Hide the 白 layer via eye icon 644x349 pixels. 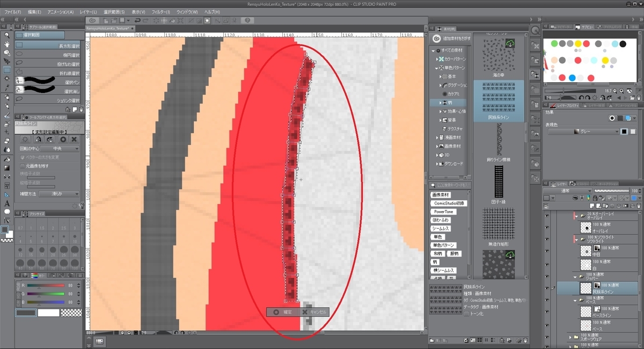[x=547, y=265]
